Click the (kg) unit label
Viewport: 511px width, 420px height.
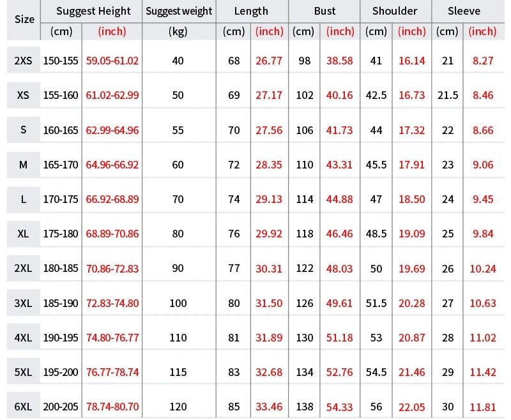tap(178, 31)
